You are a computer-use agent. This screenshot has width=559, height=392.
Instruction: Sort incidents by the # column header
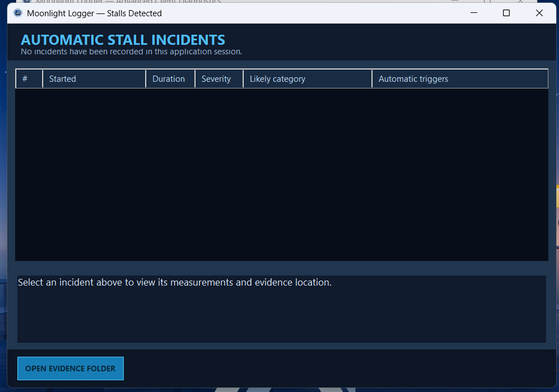(29, 79)
